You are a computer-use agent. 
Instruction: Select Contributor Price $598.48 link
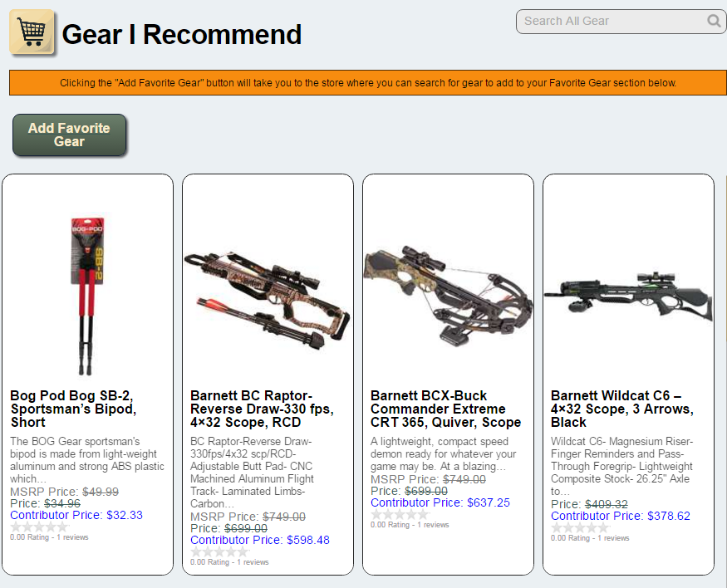[x=259, y=541]
